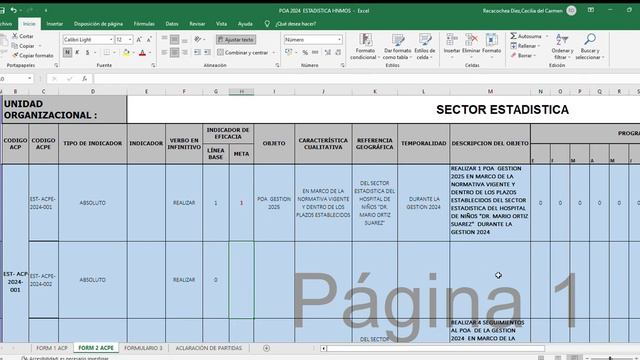The height and width of the screenshot is (360, 640).
Task: Switch to FORMULARIO 3 sheet
Action: coord(143,348)
